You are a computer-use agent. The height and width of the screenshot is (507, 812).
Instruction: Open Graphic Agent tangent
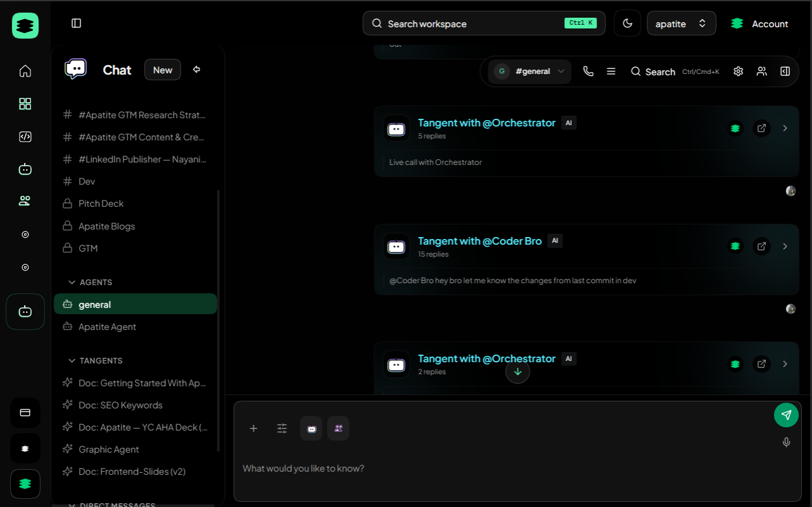pyautogui.click(x=135, y=449)
